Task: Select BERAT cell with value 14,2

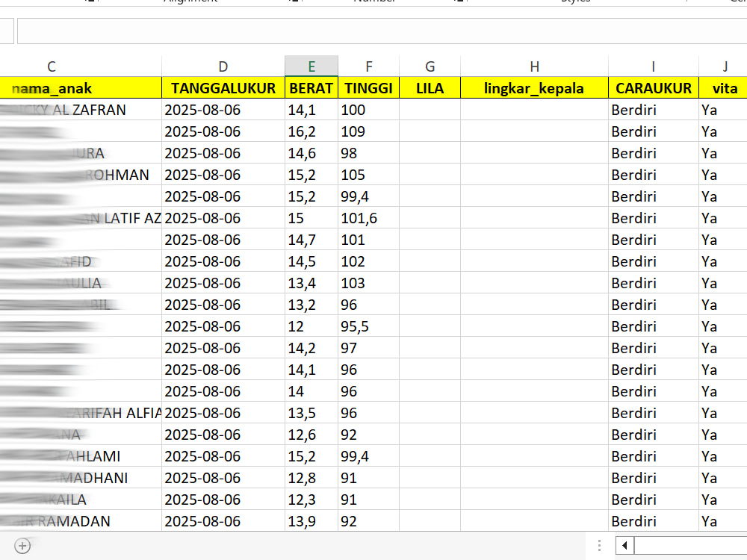Action: click(x=311, y=348)
